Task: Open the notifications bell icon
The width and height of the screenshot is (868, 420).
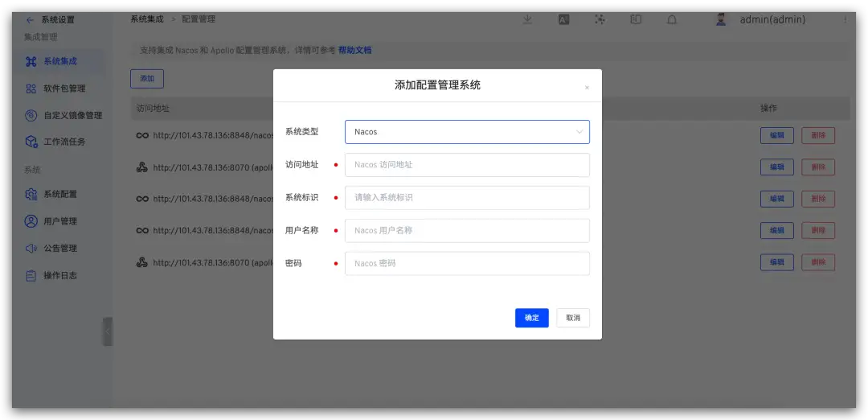Action: (671, 20)
